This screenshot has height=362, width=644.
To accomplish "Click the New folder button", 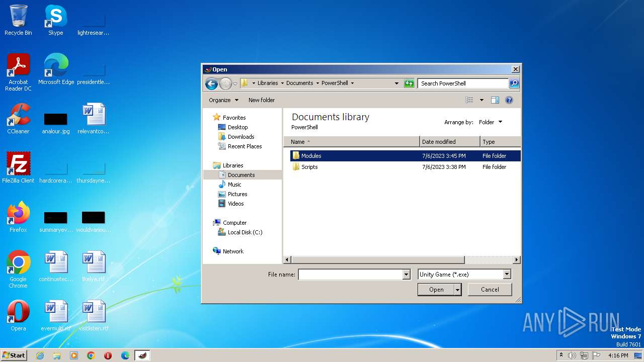I will point(262,100).
